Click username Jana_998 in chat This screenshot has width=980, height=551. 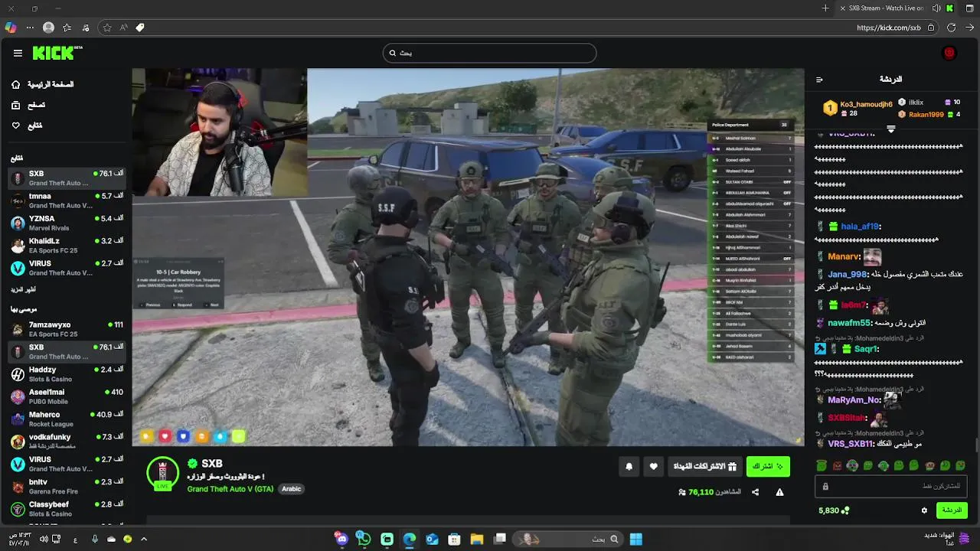tap(847, 275)
